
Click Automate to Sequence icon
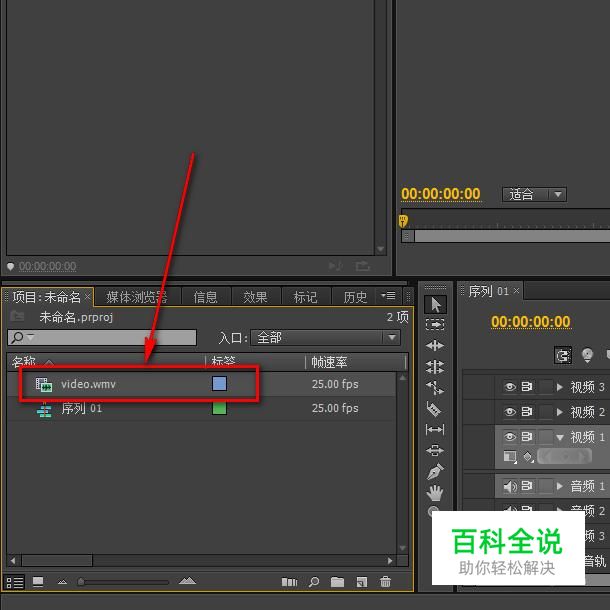[289, 582]
